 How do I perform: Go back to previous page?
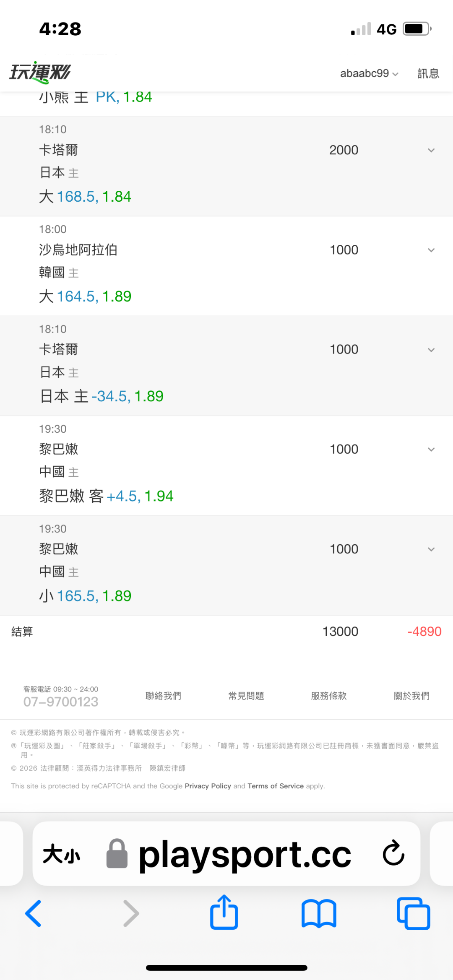pos(33,913)
